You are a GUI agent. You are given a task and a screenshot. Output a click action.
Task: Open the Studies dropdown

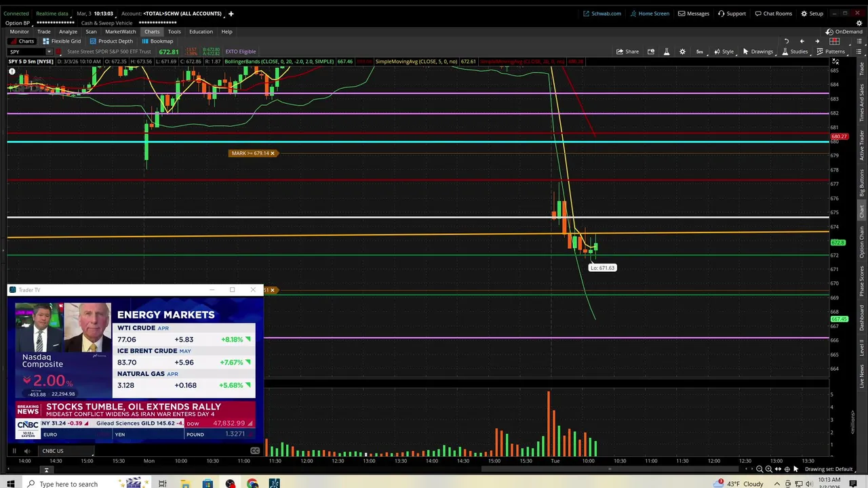[x=795, y=52]
